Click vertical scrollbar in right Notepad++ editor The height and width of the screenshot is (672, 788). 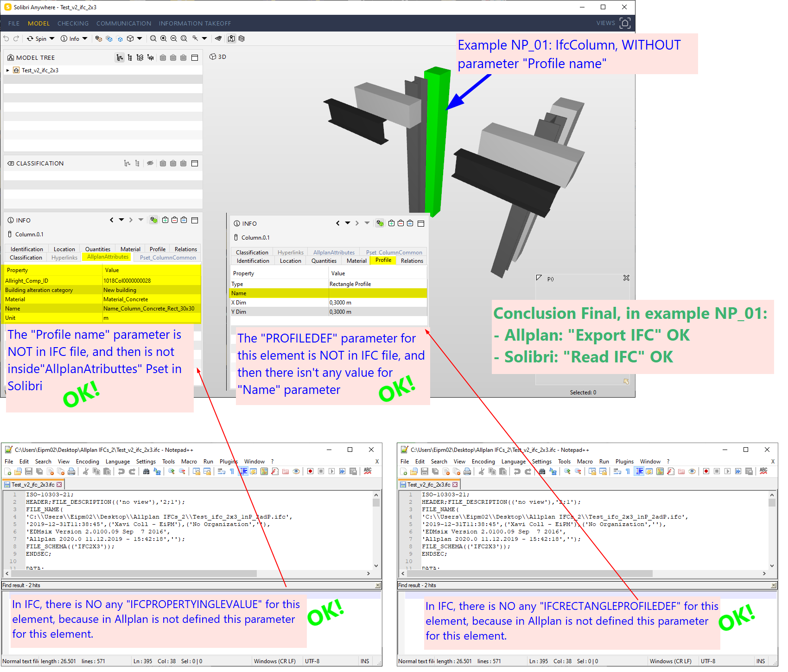pos(772,530)
